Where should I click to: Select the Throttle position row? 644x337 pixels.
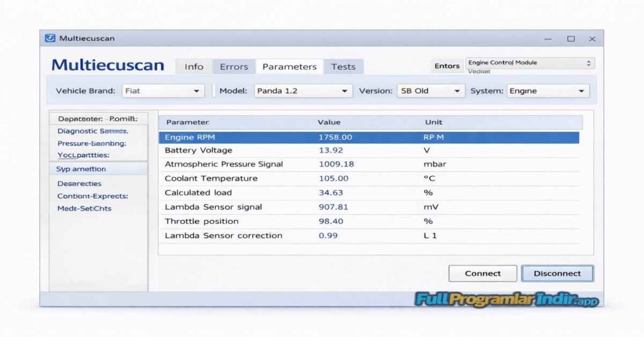[x=369, y=221]
